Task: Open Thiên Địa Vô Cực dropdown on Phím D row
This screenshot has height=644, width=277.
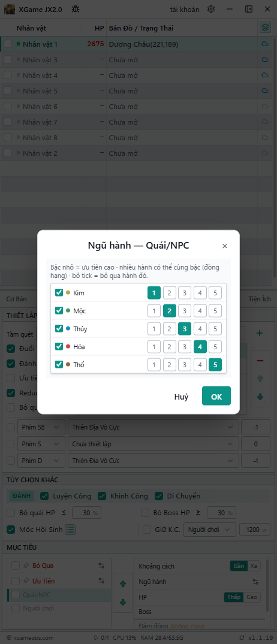Action: point(153,461)
